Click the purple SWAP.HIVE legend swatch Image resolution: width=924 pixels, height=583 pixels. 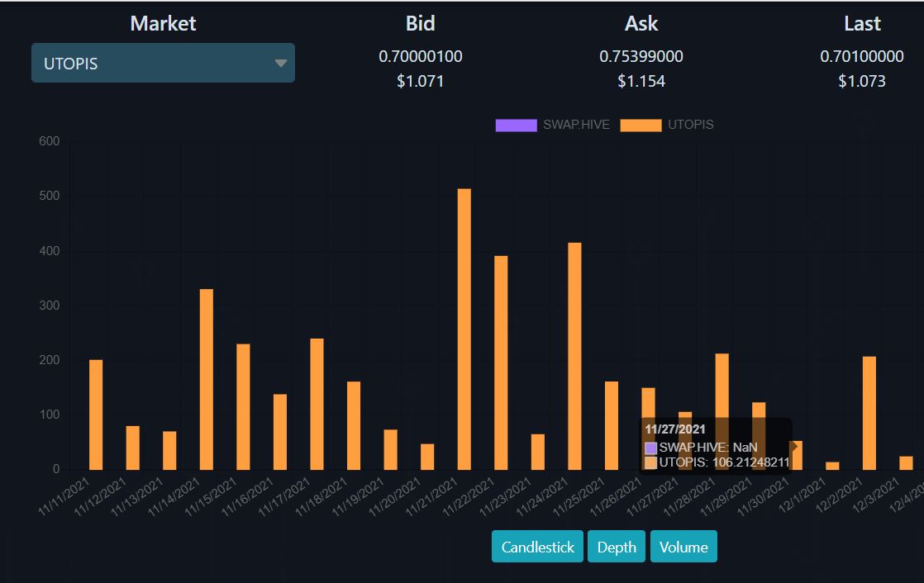tap(517, 125)
